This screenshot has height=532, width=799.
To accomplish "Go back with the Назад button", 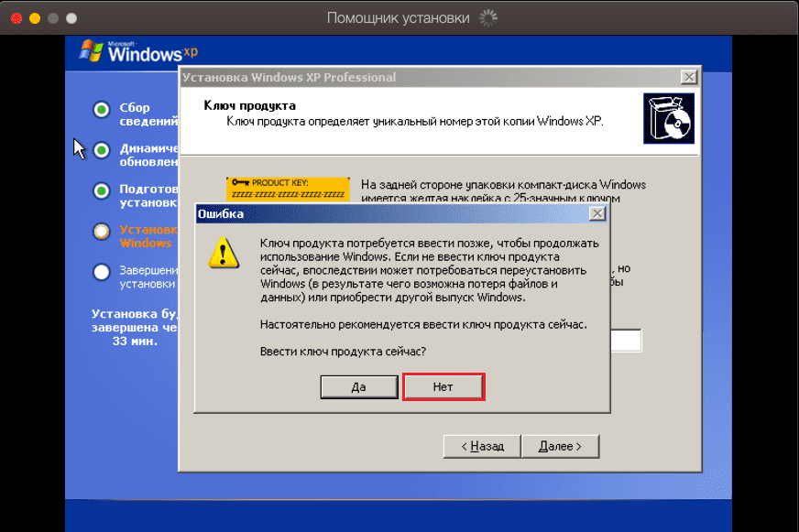I will click(482, 447).
